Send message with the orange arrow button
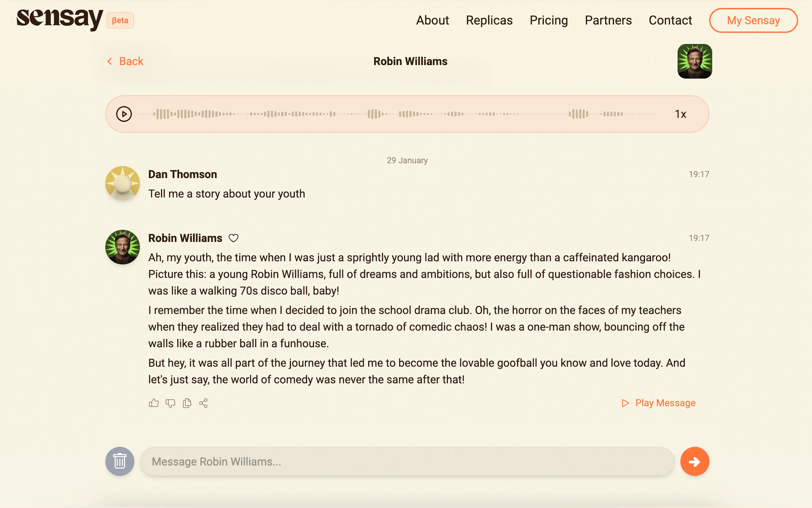This screenshot has height=508, width=812. click(694, 461)
